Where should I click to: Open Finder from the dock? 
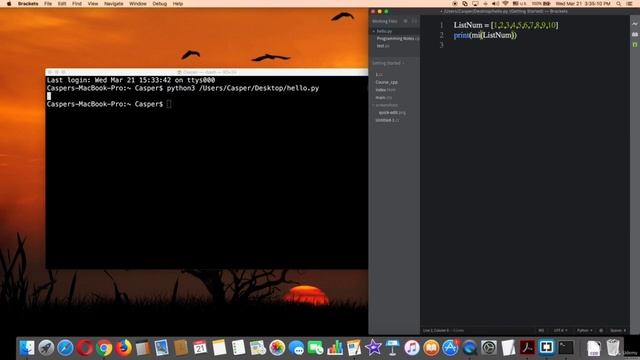(27, 348)
